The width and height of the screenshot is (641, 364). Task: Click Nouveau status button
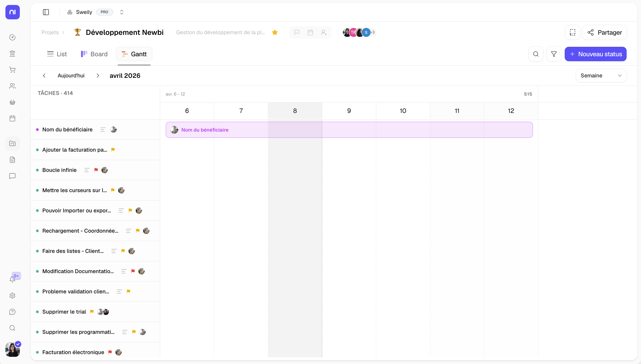point(595,54)
